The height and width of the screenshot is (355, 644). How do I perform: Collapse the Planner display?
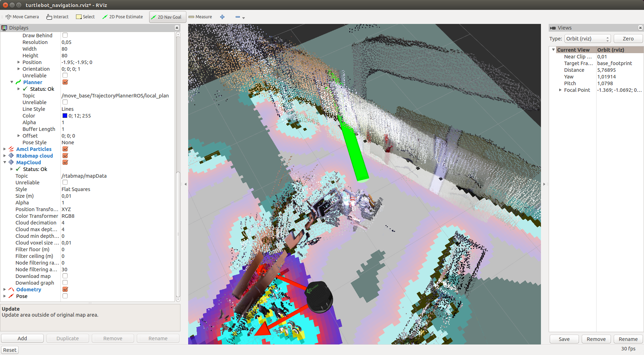[12, 82]
